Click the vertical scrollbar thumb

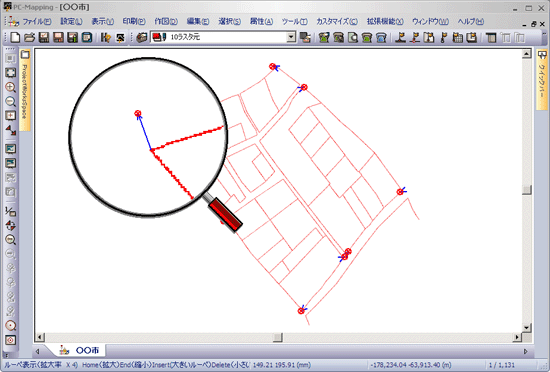pos(526,190)
